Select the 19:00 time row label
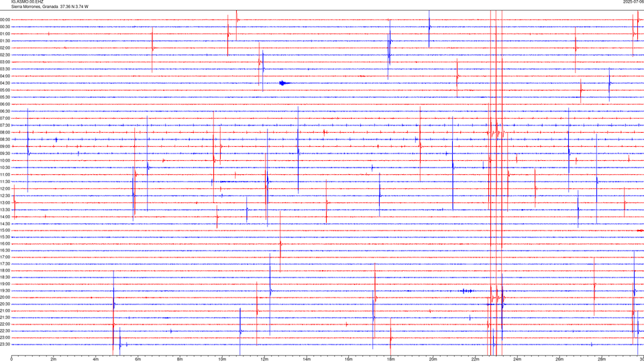This screenshot has height=362, width=644. coord(5,284)
